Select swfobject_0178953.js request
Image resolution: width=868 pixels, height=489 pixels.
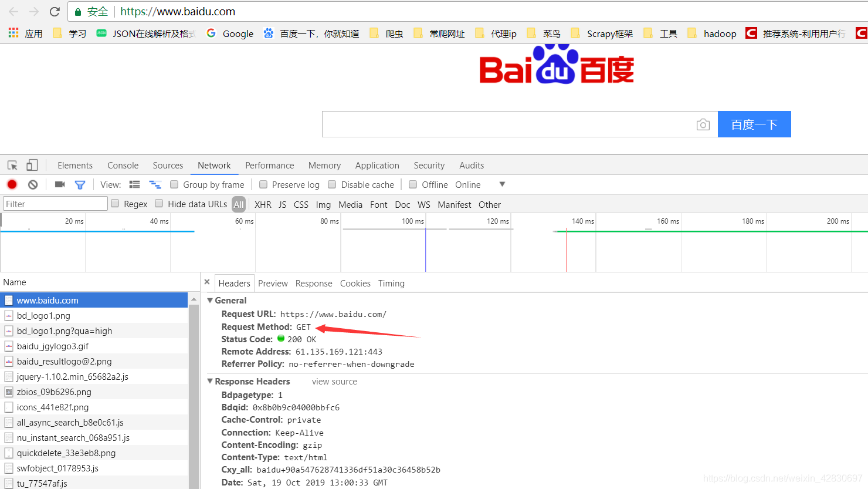pos(94,468)
